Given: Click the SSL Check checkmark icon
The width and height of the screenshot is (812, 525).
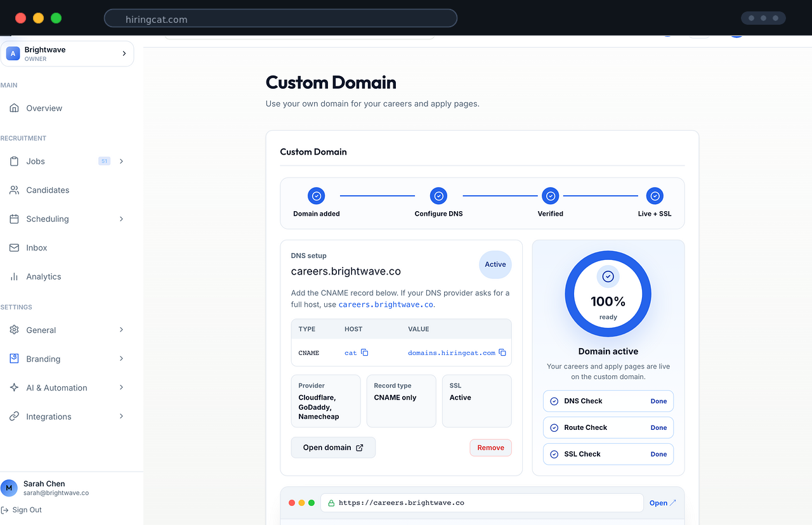Looking at the screenshot, I should 554,455.
